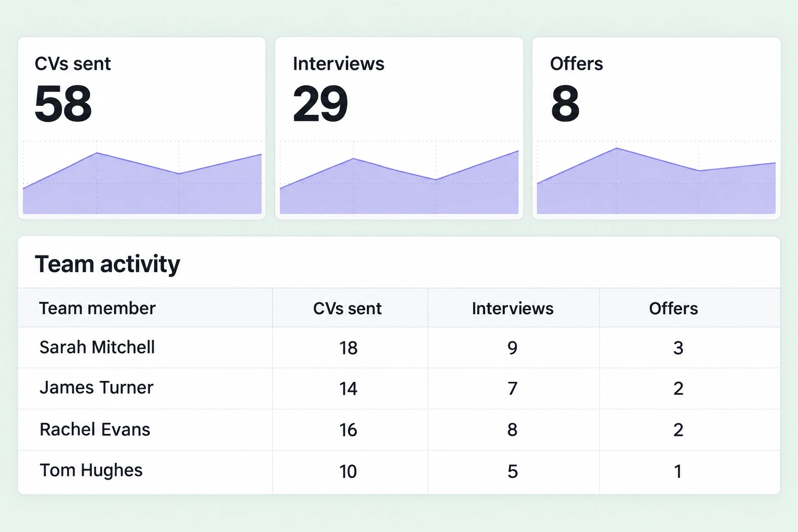This screenshot has height=532, width=798.
Task: Open the CVs sent trend chart
Action: pyautogui.click(x=142, y=177)
